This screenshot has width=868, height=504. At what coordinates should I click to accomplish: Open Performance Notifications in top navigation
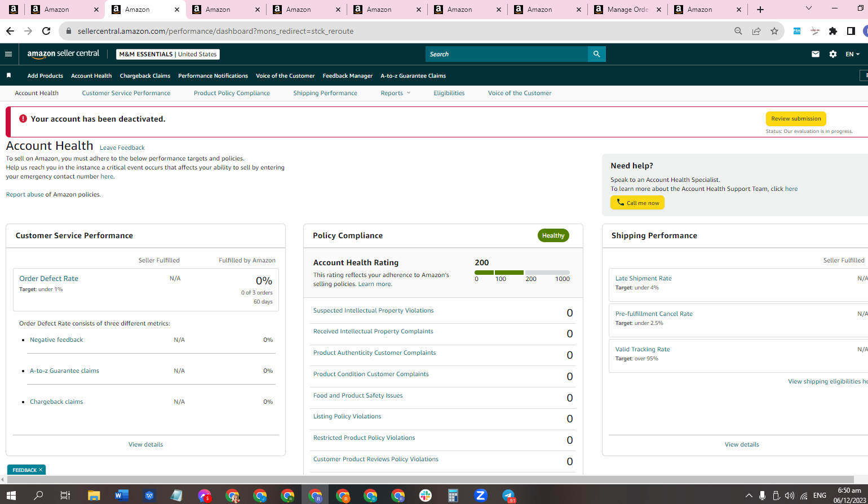click(x=213, y=75)
